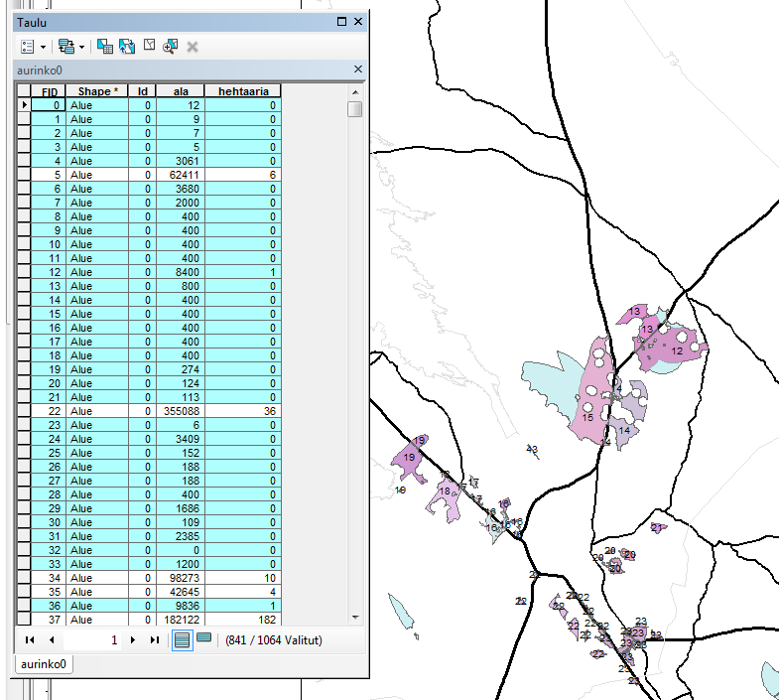Click the ala cell with value 8400
Screen dimensions: 779x700
[181, 272]
